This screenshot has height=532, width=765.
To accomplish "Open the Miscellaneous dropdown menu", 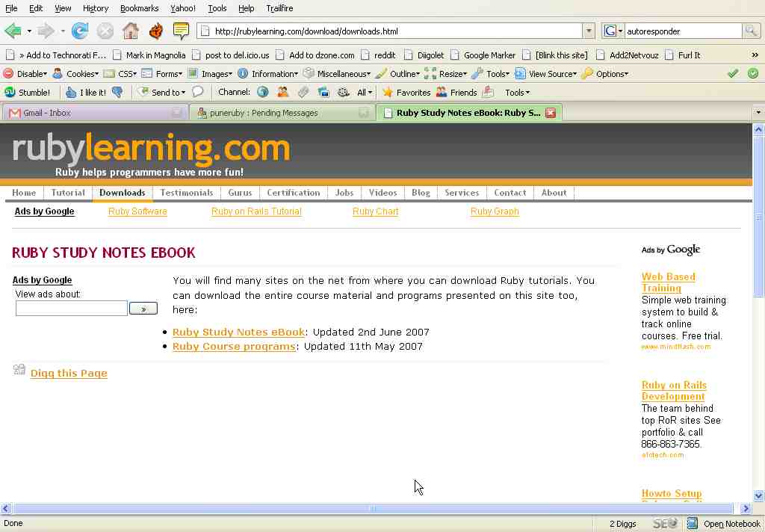I will (337, 74).
